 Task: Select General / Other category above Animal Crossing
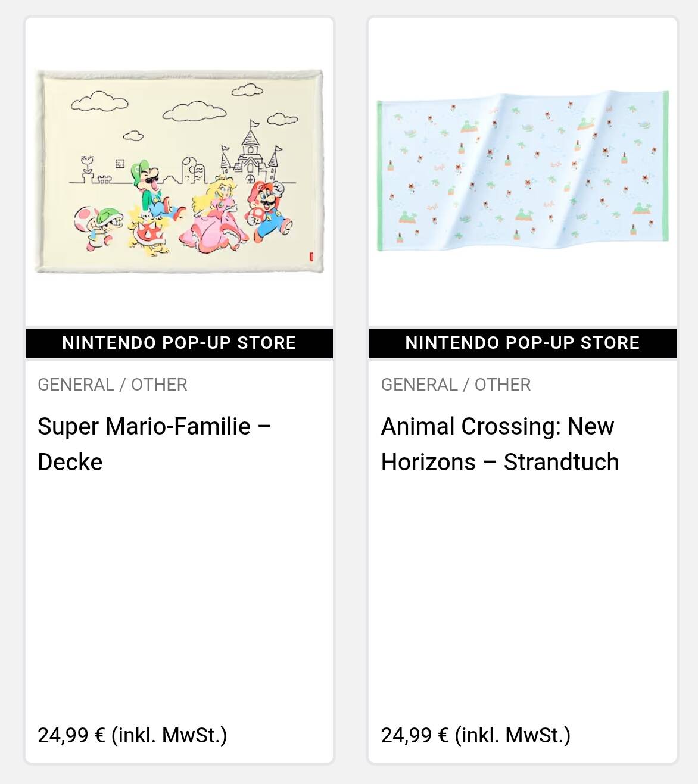click(456, 385)
